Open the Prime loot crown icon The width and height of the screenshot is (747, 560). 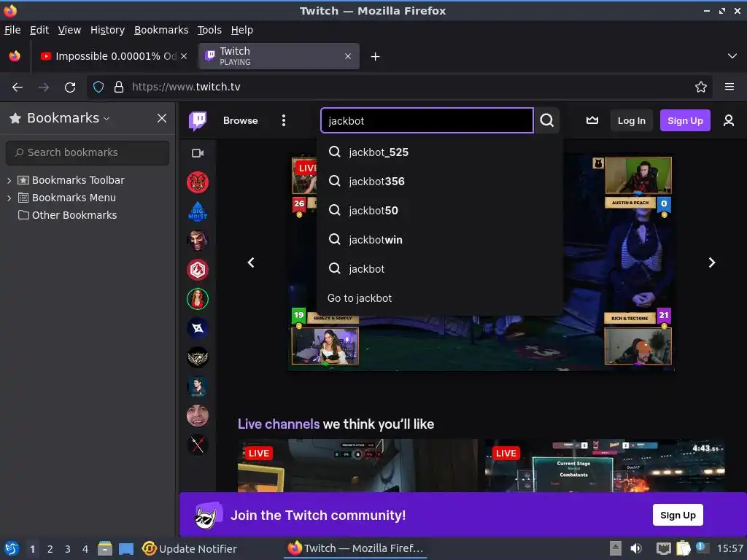(592, 120)
